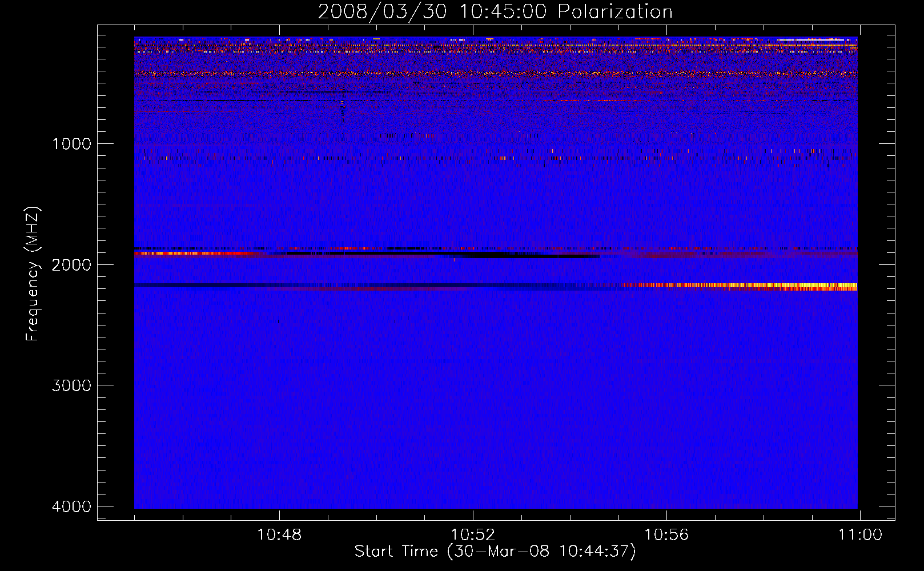This screenshot has height=571, width=924.
Task: Click the 10:48 time tick label
Action: [279, 535]
